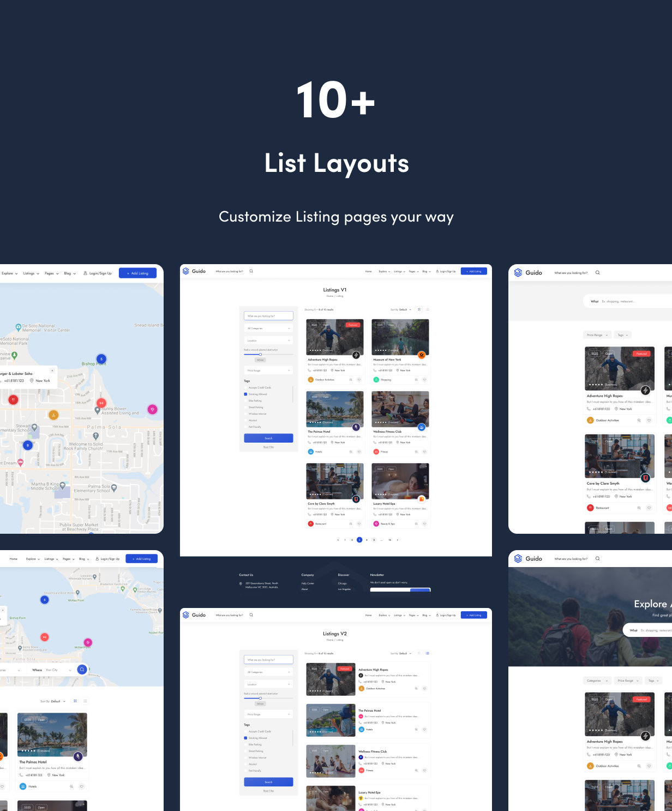Favorite the Adventure High Ropes card in Listings V1
The image size is (672, 811).
click(x=359, y=380)
